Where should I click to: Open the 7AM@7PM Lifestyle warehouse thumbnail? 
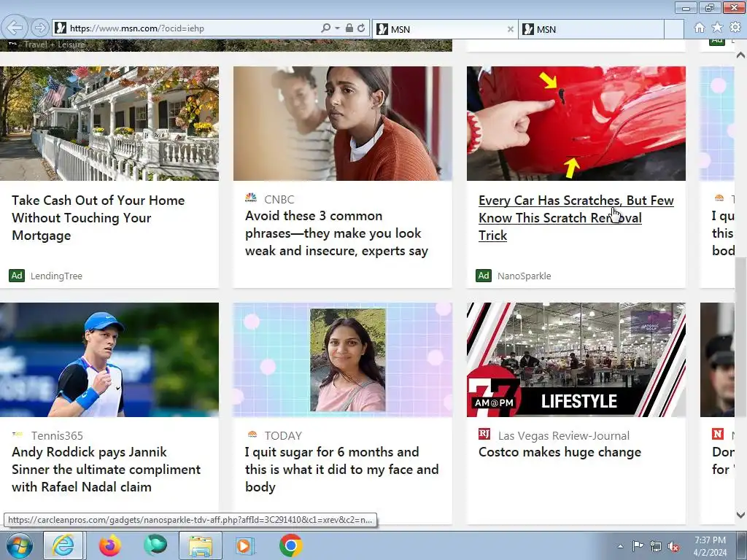click(576, 359)
